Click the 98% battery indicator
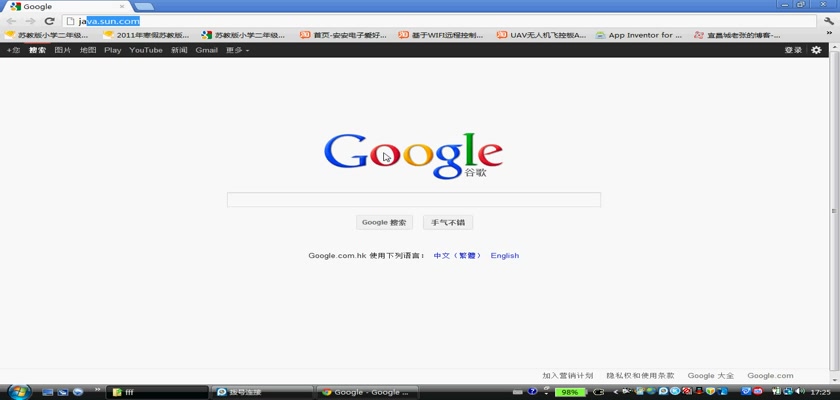 (570, 392)
